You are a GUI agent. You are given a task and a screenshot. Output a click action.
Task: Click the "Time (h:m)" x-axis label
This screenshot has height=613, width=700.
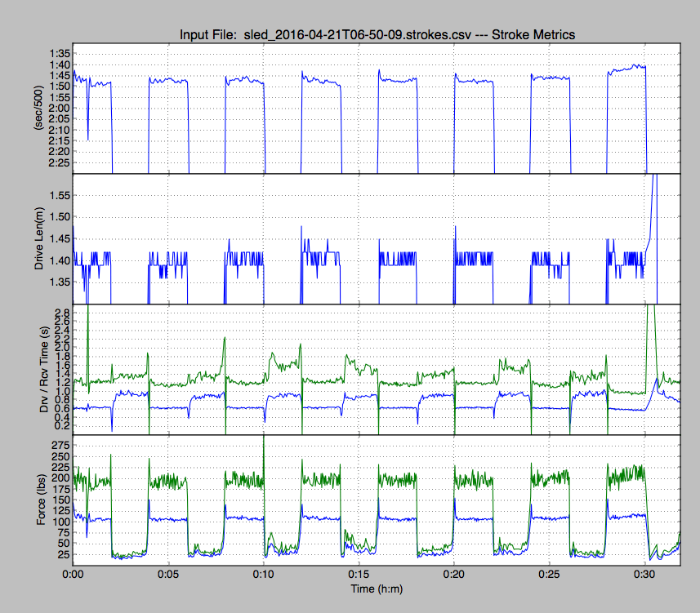[376, 588]
